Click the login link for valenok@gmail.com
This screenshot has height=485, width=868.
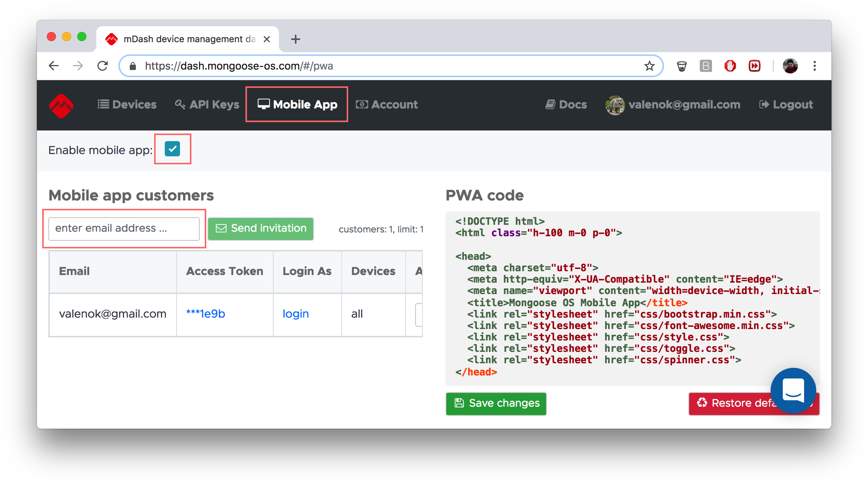pyautogui.click(x=296, y=314)
